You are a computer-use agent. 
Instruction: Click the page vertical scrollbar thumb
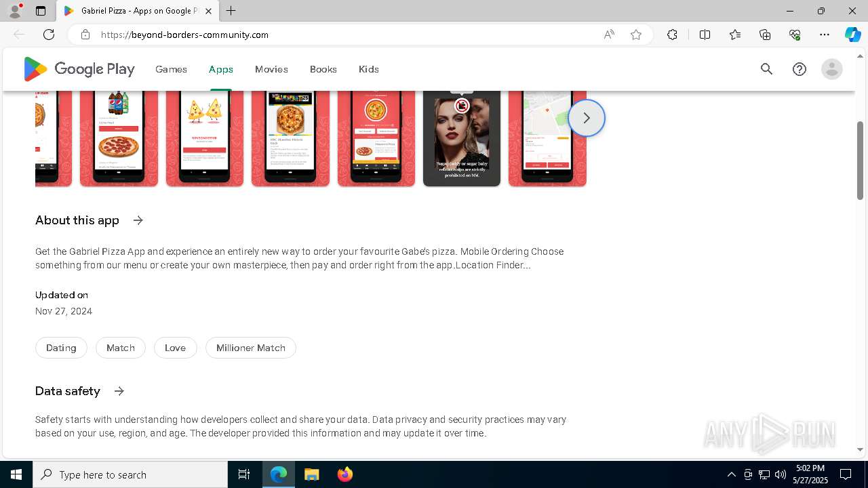[x=861, y=161]
